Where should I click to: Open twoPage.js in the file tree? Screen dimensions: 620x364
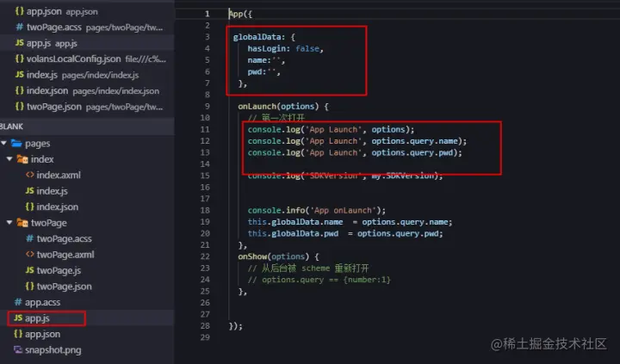click(59, 270)
